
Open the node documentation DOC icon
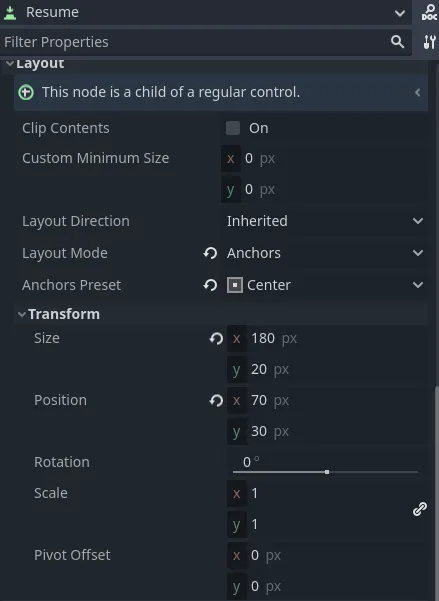click(429, 13)
